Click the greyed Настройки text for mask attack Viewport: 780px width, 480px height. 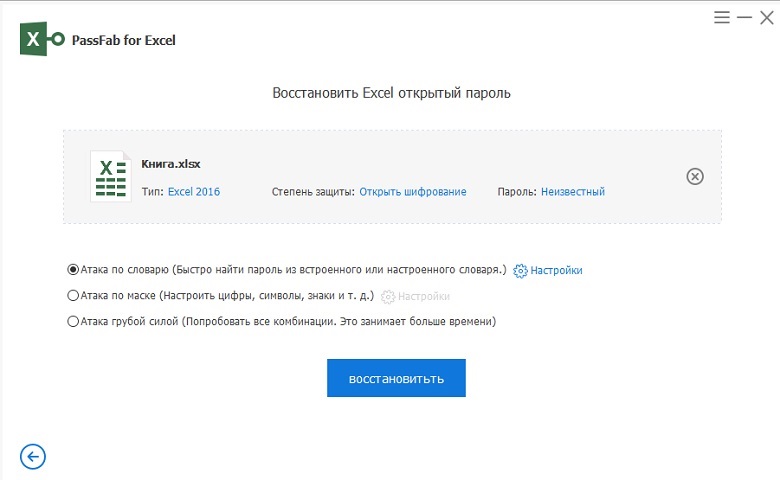coord(423,296)
